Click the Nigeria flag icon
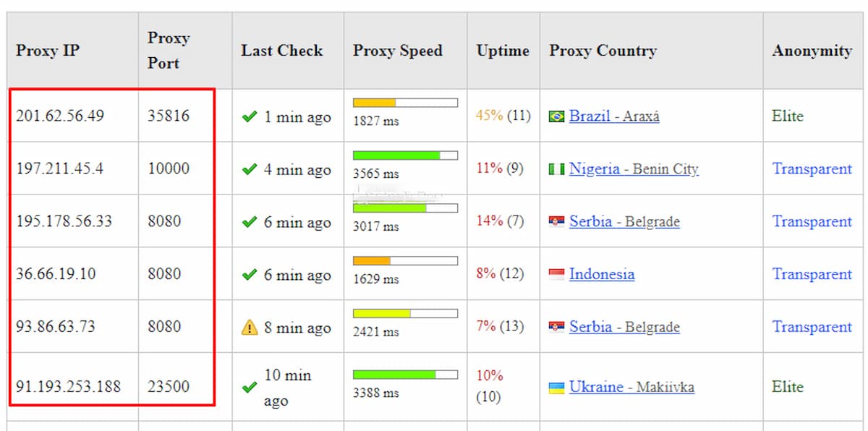 pos(556,170)
